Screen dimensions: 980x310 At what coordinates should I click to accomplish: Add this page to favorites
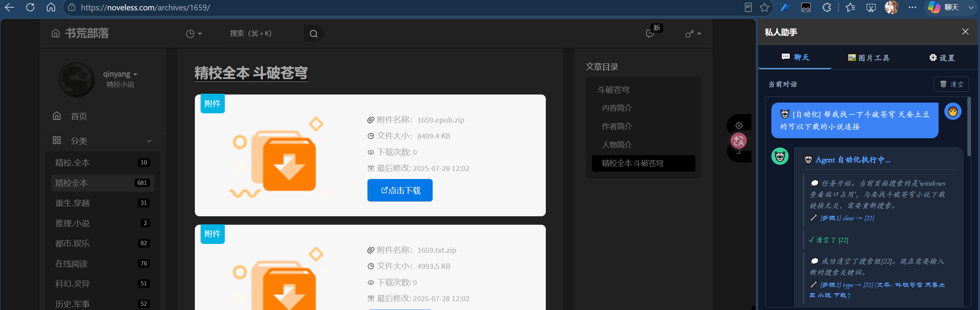[764, 7]
